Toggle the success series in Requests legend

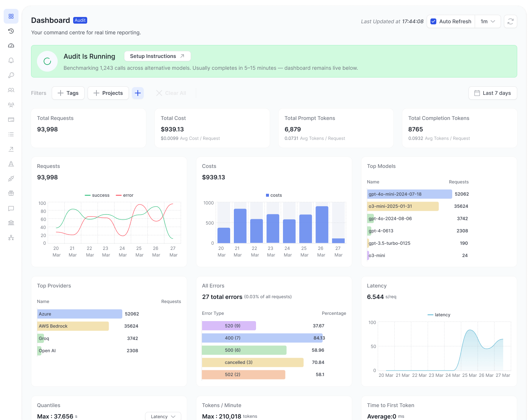(x=97, y=195)
